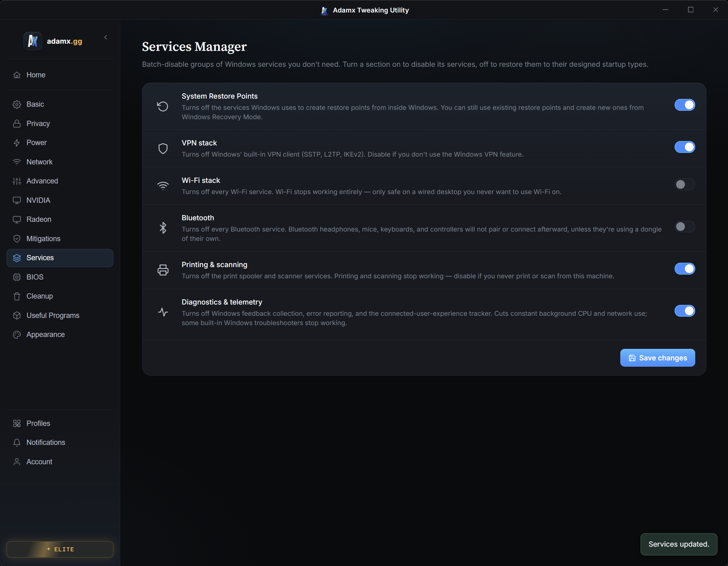Click the 'Wi-Fi stack' title text
Viewport: 728px width, 566px height.
coord(201,180)
